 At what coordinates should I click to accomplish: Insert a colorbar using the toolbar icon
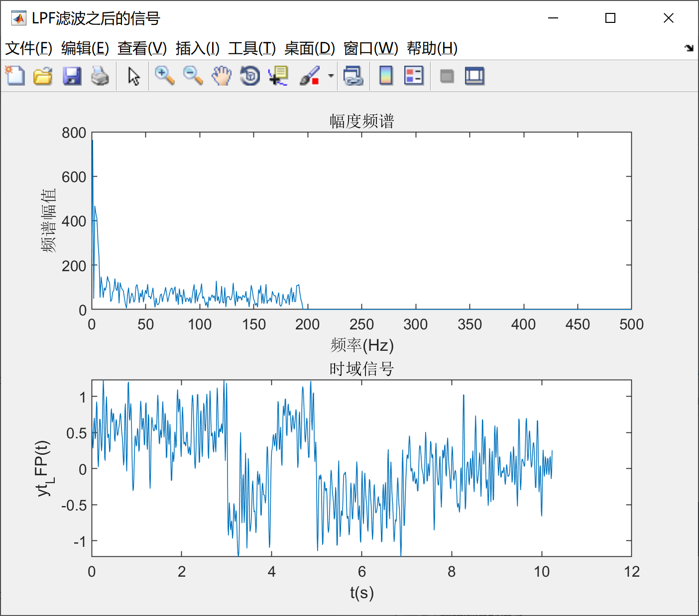(x=386, y=76)
